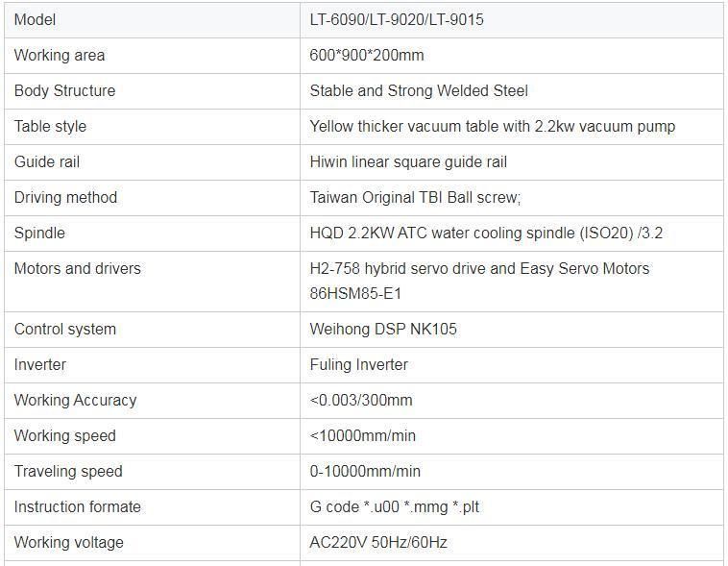Click the 'Spindle' label
This screenshot has width=728, height=566.
pos(39,233)
